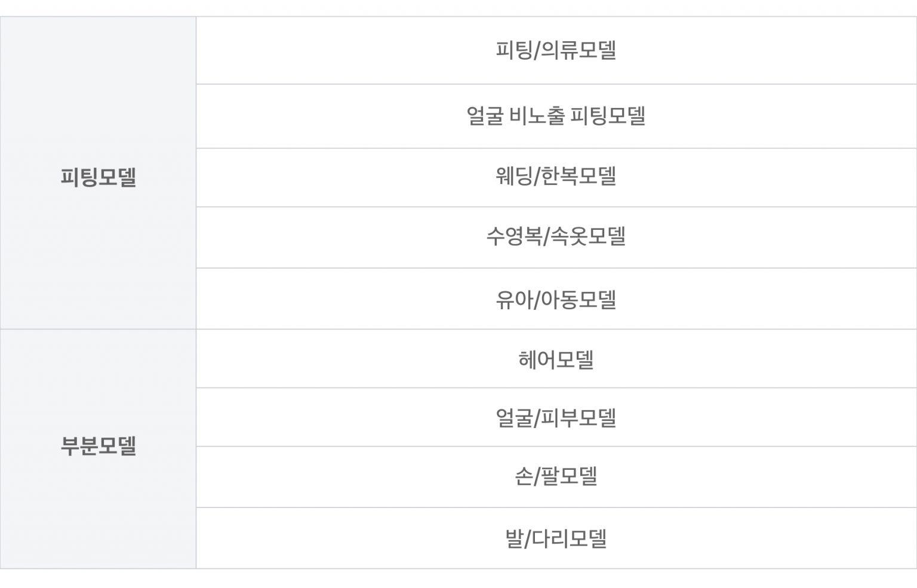Screen dimensions: 917x588
Task: Choose the 웨딩/한복모델 row
Action: (556, 177)
